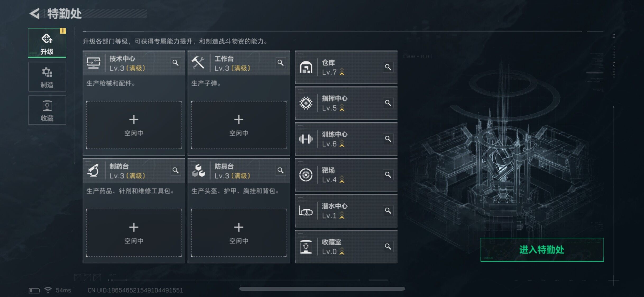This screenshot has height=297, width=644.
Task: Open 制药台 details magnifier icon
Action: point(176,171)
